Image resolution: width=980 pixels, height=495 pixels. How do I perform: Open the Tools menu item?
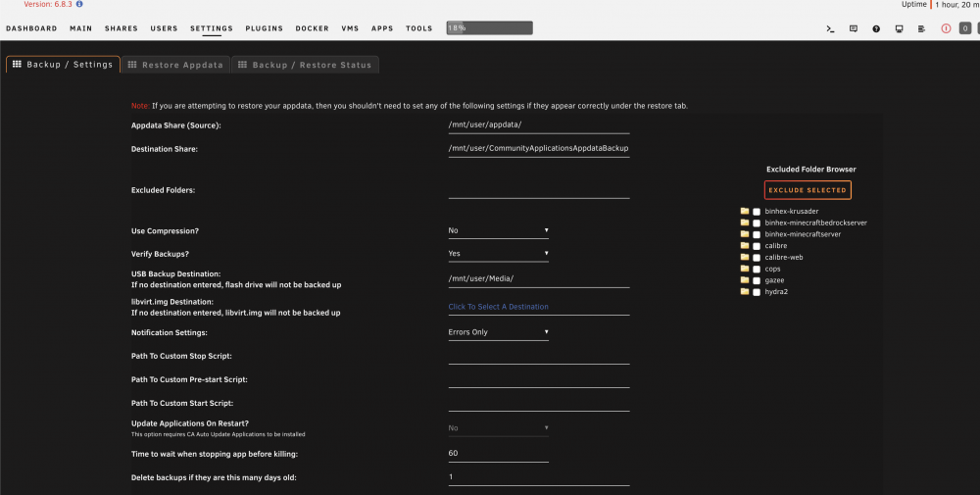(418, 28)
